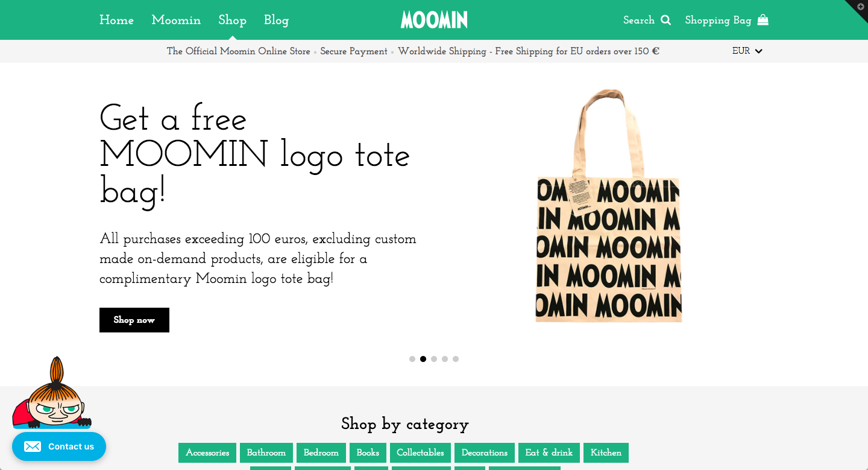Click the Moomin tote bag product image
Screen dimensions: 868x470
pos(608,206)
